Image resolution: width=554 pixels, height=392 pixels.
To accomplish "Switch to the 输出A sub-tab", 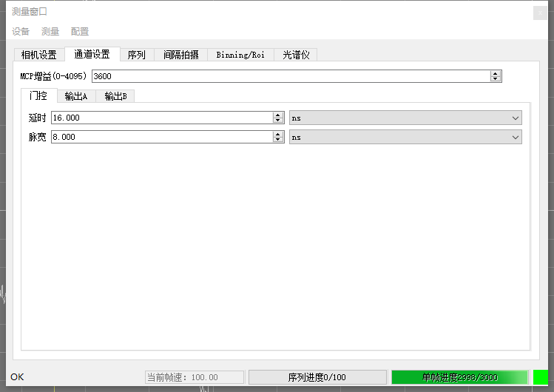I will point(76,95).
